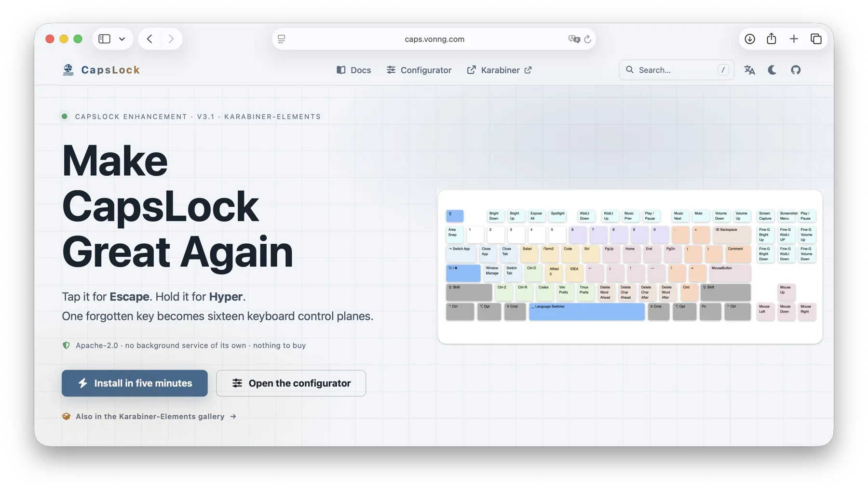Click the Fn key on the keyboard
Screen dimensions: 868x488
(x=710, y=312)
